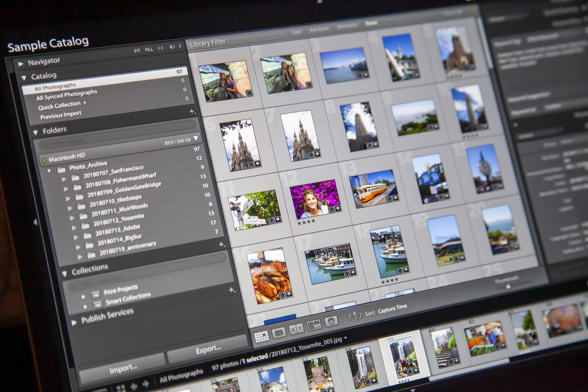This screenshot has width=588, height=392.
Task: Switch to Grid view in the toolbar
Action: (x=262, y=337)
